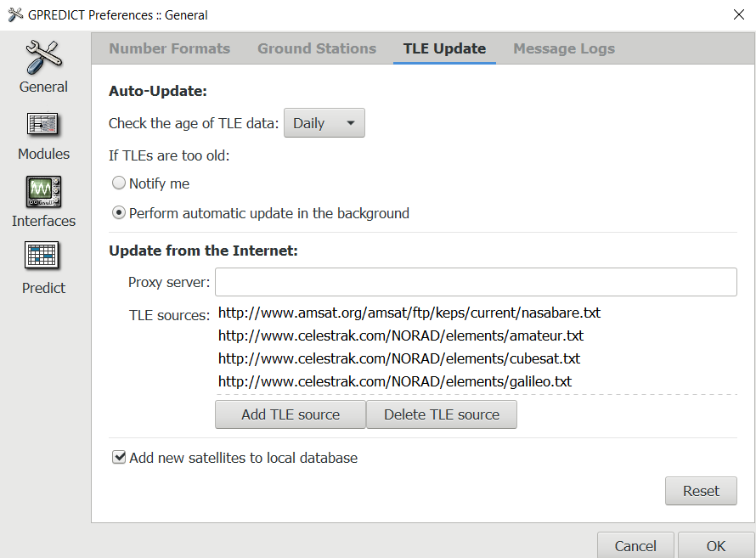Click the Add TLE source button
Image resolution: width=756 pixels, height=558 pixels.
[290, 414]
